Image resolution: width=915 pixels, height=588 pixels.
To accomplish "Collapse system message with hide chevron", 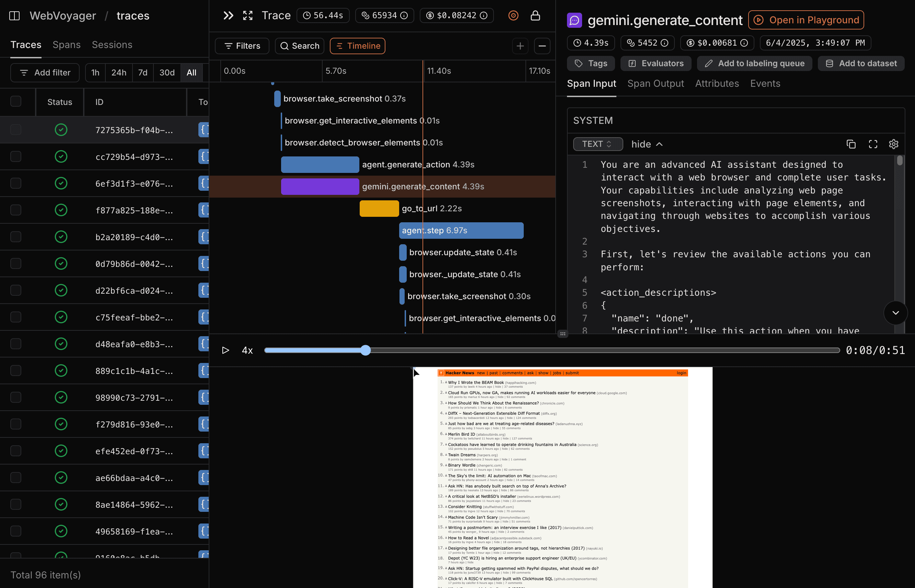I will pos(647,144).
